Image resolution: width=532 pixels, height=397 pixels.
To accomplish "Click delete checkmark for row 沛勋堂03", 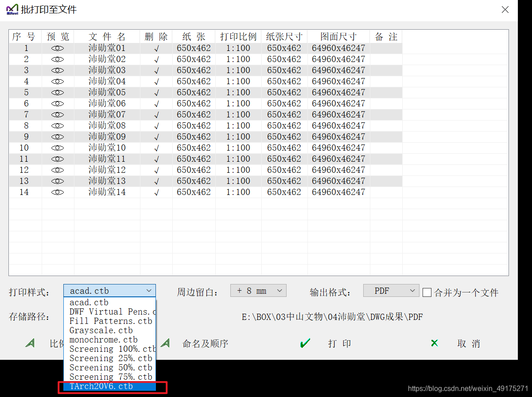I will pyautogui.click(x=156, y=71).
